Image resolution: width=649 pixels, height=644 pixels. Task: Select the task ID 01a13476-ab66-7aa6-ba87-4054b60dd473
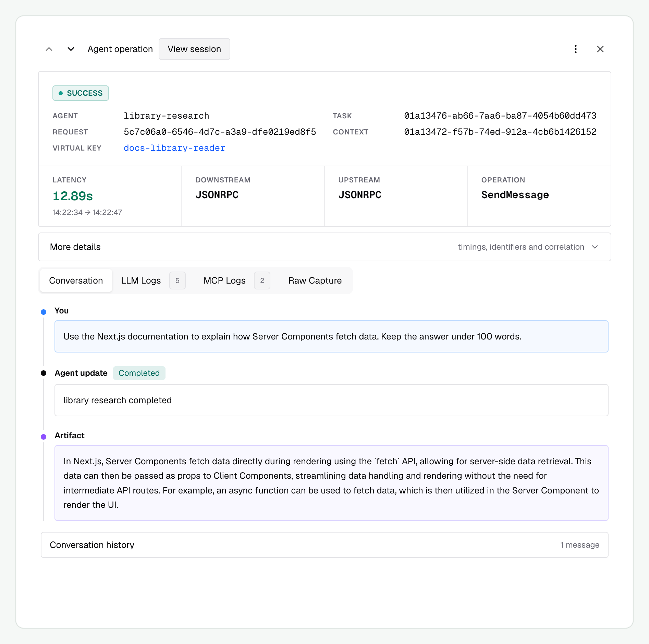(x=500, y=116)
